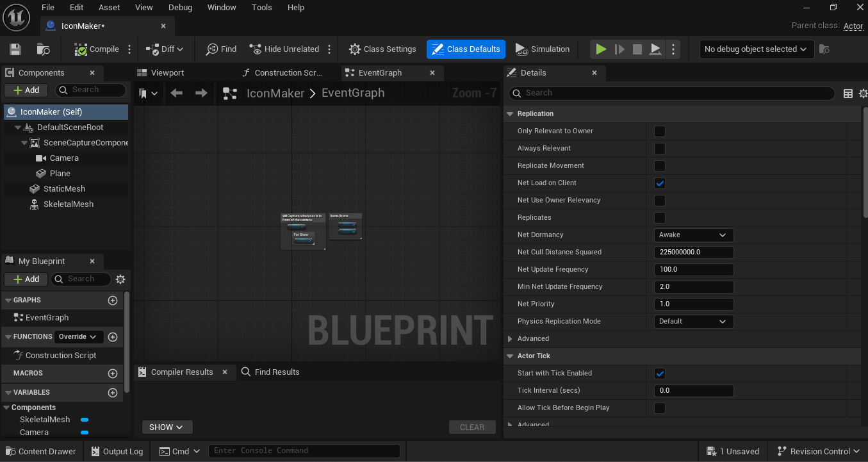Open the Diff dropdown
868x462 pixels.
click(x=165, y=49)
